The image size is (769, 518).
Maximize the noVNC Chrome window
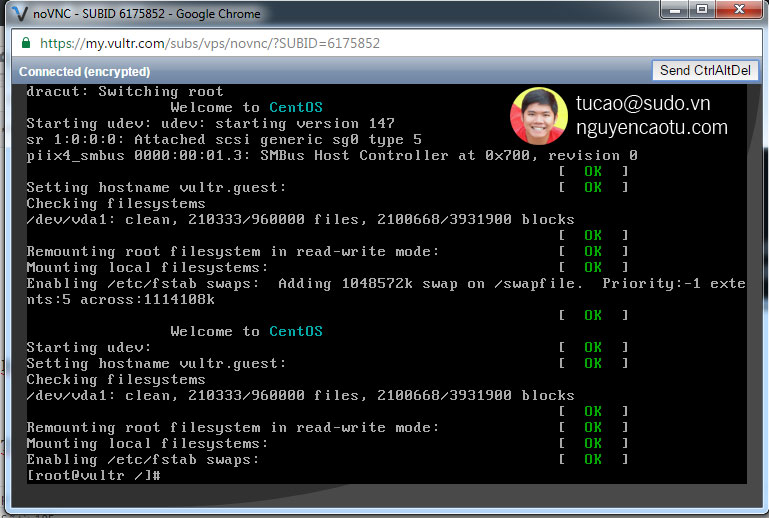point(701,10)
